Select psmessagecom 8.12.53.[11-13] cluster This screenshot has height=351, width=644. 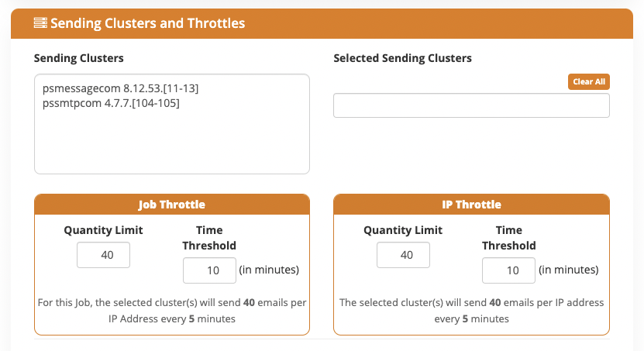click(x=120, y=88)
